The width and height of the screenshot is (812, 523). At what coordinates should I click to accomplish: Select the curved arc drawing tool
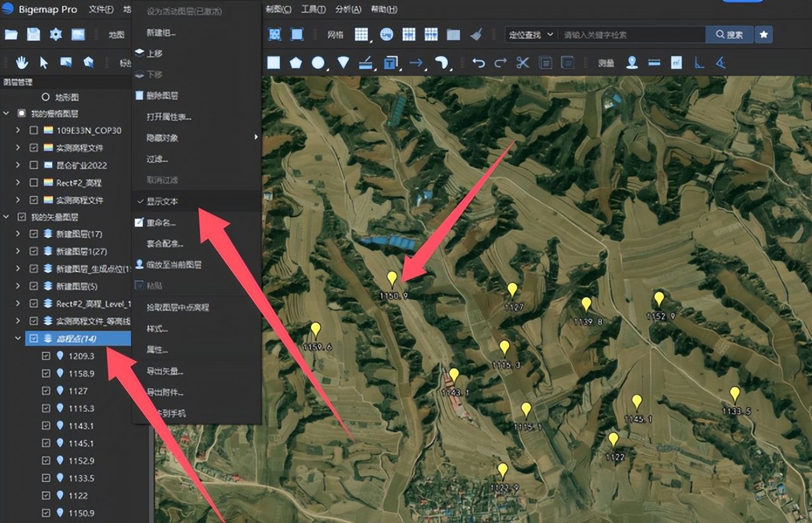(442, 62)
